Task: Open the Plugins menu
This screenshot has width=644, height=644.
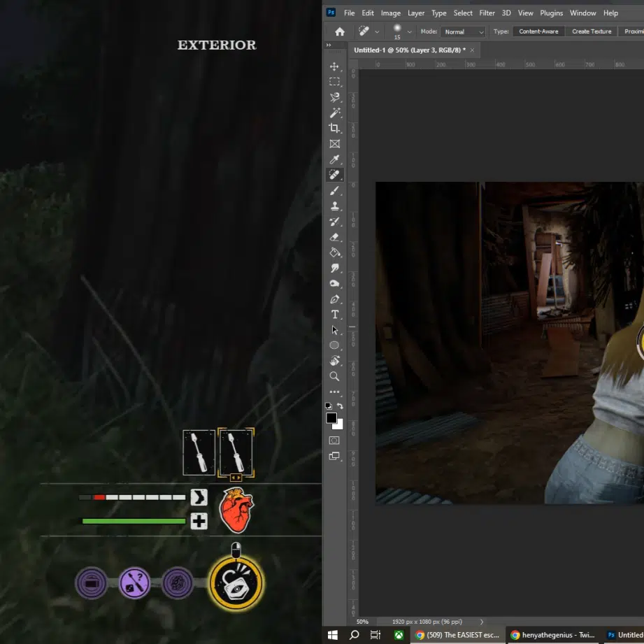Action: [x=551, y=13]
